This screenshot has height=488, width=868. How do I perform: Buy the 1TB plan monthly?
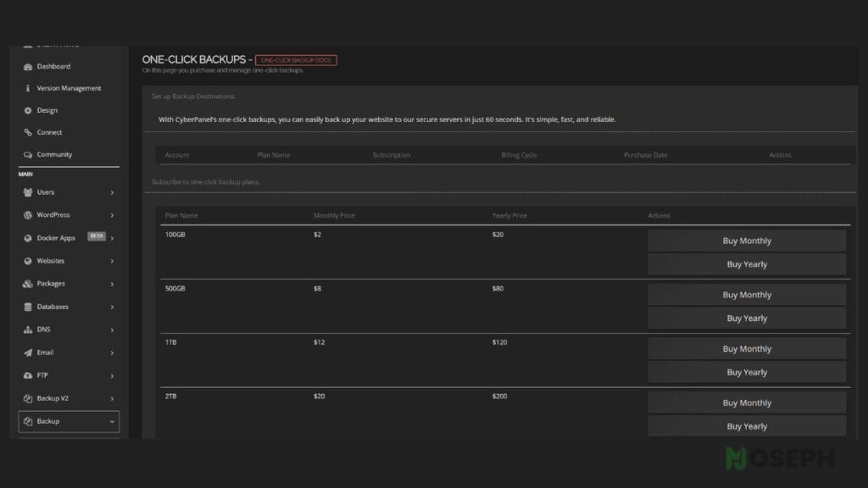point(747,349)
